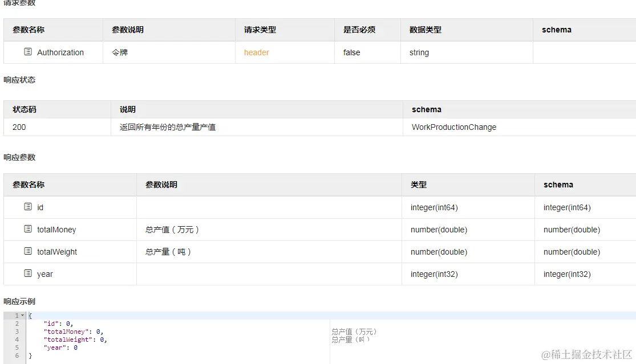Image resolution: width=636 pixels, height=364 pixels.
Task: Click the WorkProductionChange schema cell
Action: 454,127
